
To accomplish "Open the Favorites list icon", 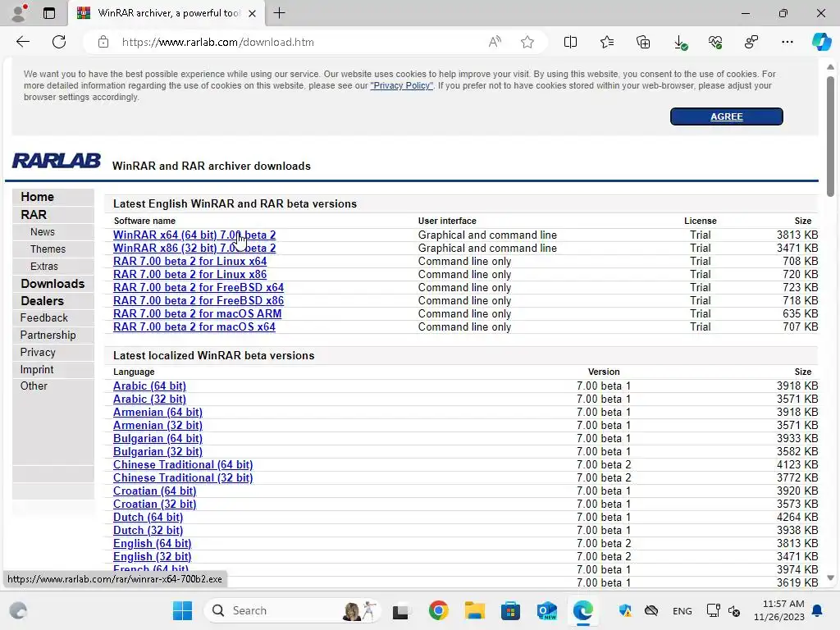I will (x=607, y=42).
